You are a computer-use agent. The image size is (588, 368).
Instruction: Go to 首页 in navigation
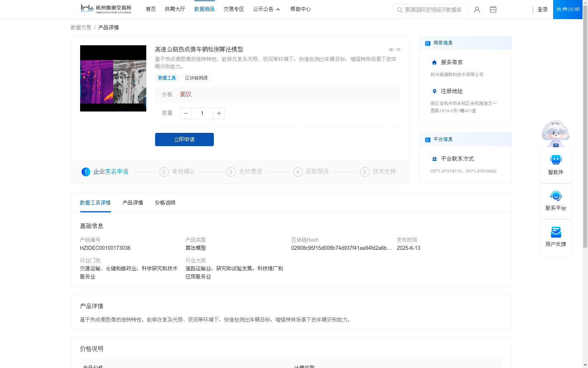(151, 9)
